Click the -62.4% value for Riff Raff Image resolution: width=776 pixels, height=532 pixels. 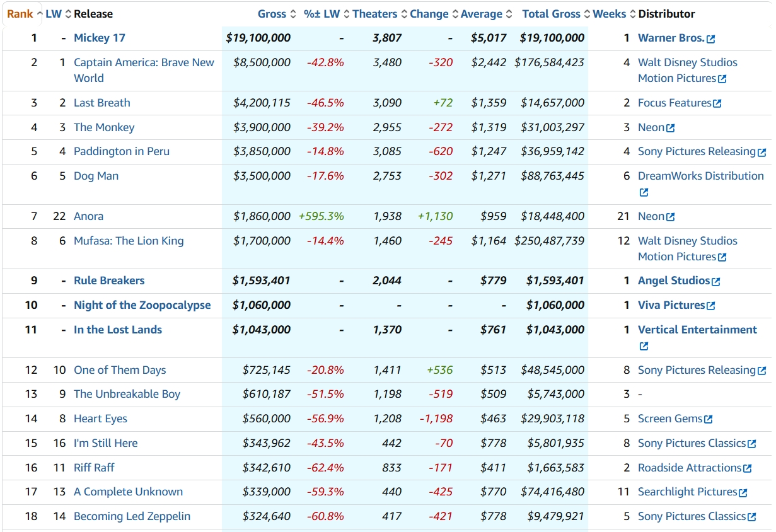coord(325,468)
